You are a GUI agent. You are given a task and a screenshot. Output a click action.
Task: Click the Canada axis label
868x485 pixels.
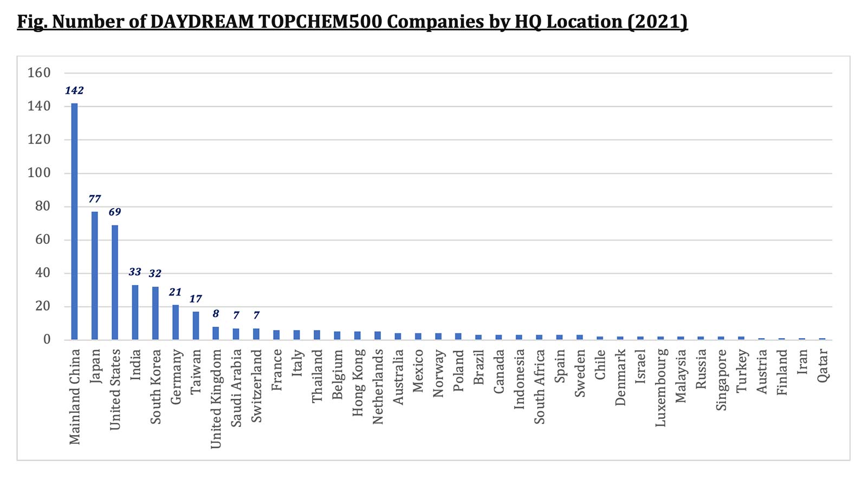pyautogui.click(x=499, y=371)
